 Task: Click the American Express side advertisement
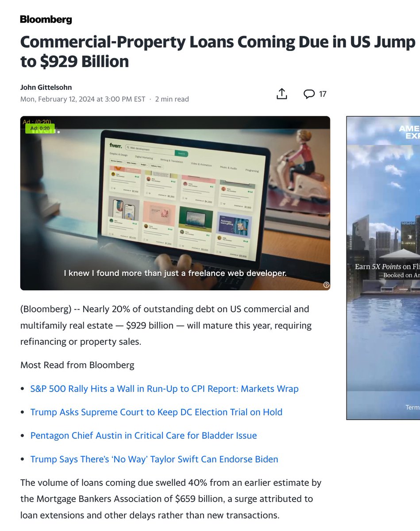point(383,268)
